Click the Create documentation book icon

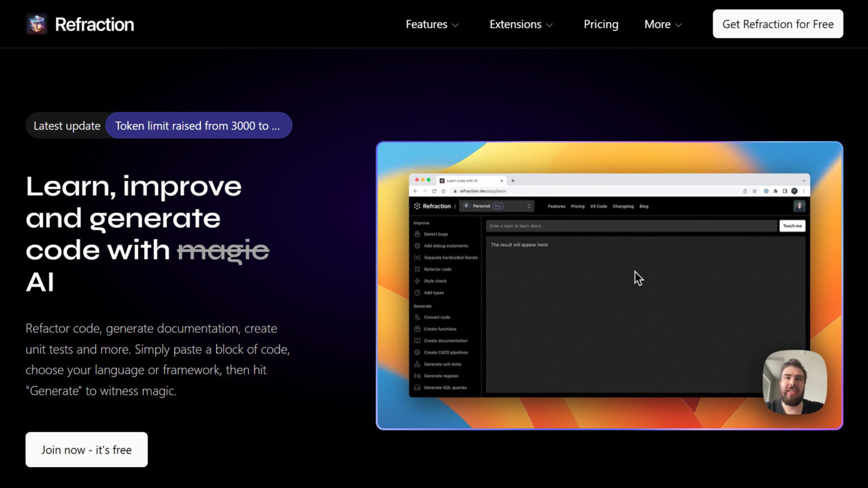click(417, 341)
